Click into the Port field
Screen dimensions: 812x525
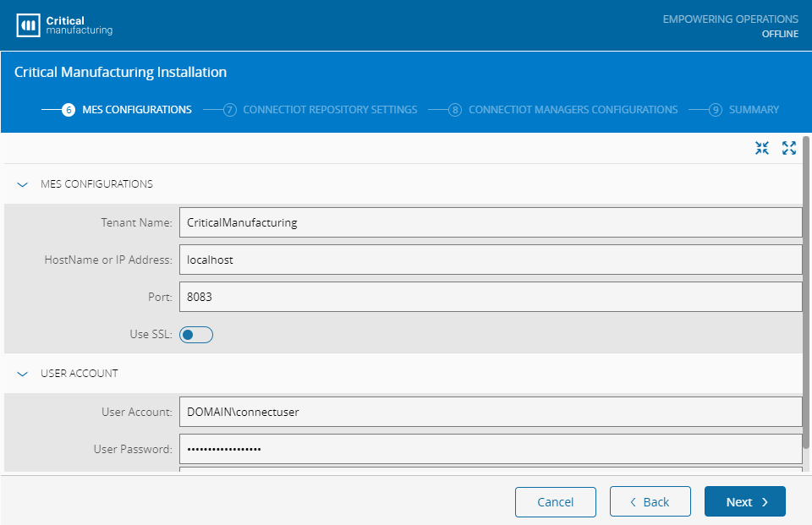click(490, 298)
